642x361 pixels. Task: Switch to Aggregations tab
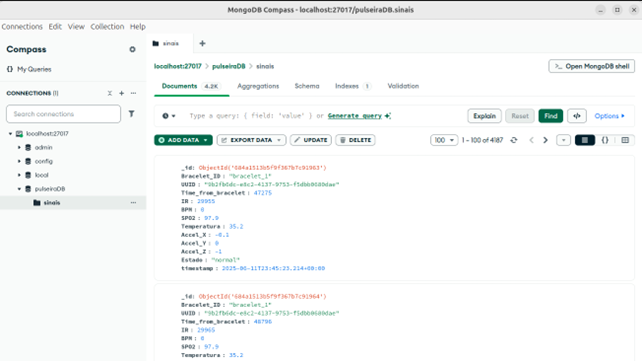click(x=258, y=86)
